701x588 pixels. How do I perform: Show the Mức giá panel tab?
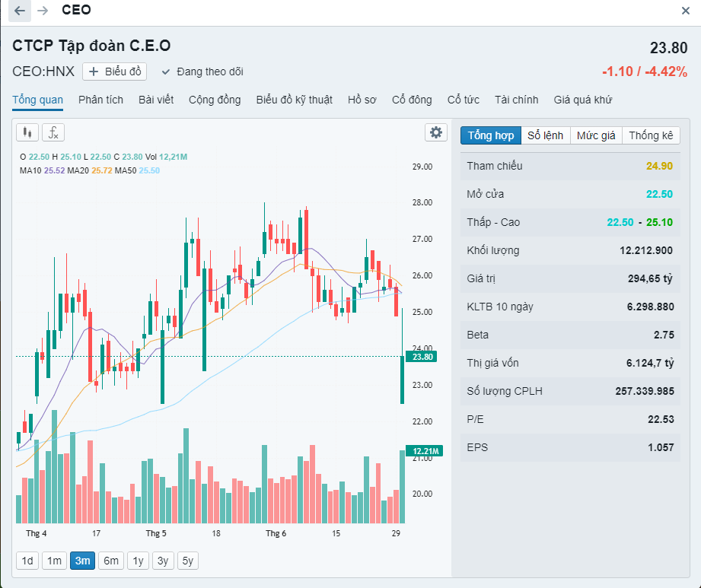pos(596,135)
